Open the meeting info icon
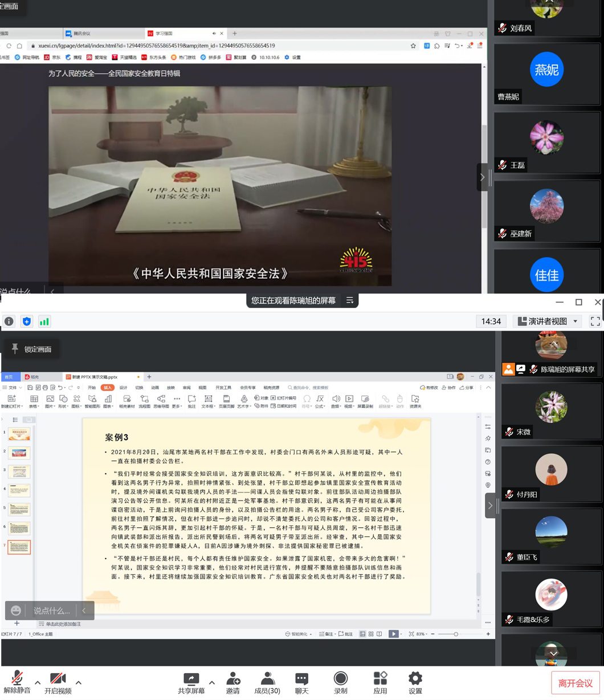This screenshot has height=700, width=604. tap(9, 321)
